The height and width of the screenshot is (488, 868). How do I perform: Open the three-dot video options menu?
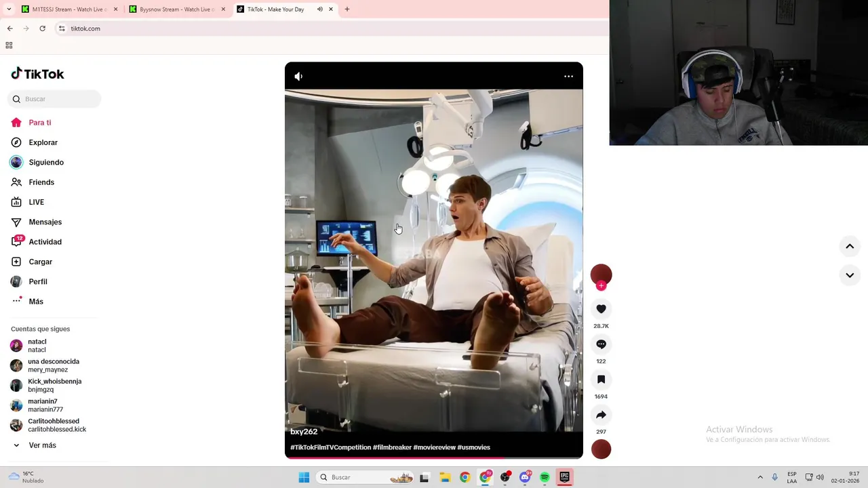click(x=569, y=76)
